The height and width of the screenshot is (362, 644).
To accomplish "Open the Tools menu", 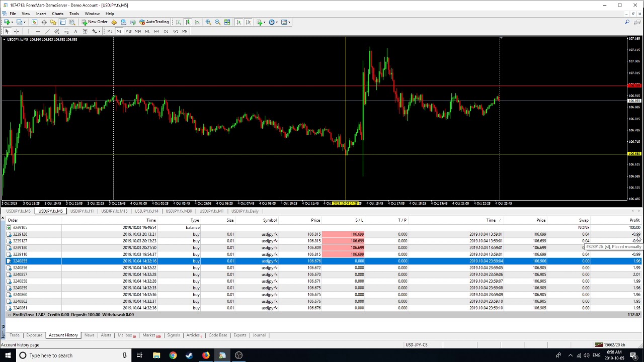I will (x=74, y=14).
